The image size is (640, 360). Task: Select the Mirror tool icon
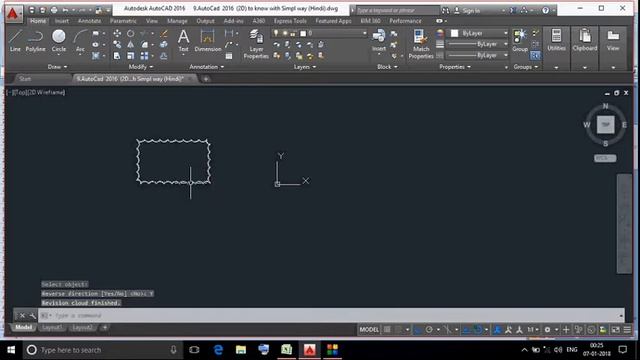coord(131,44)
